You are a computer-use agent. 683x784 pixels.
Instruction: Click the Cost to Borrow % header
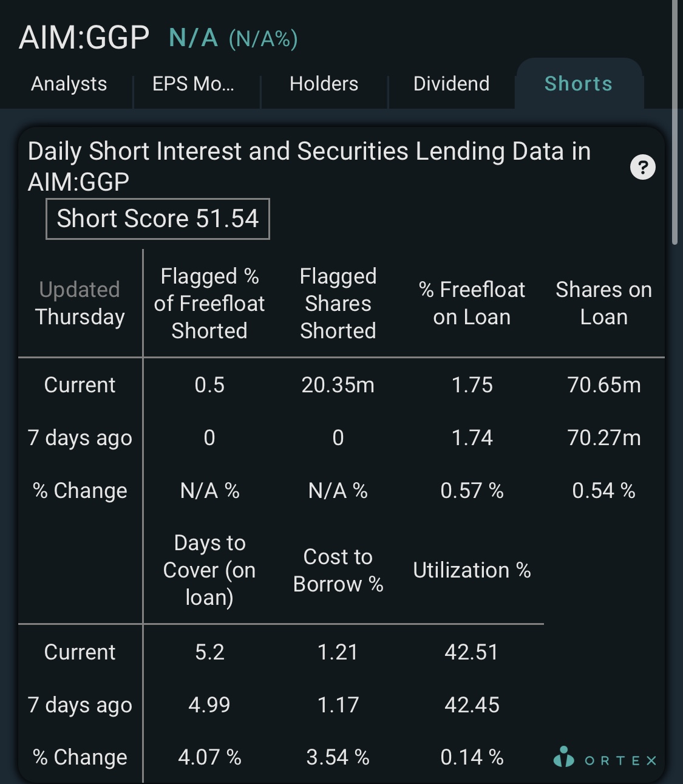338,570
